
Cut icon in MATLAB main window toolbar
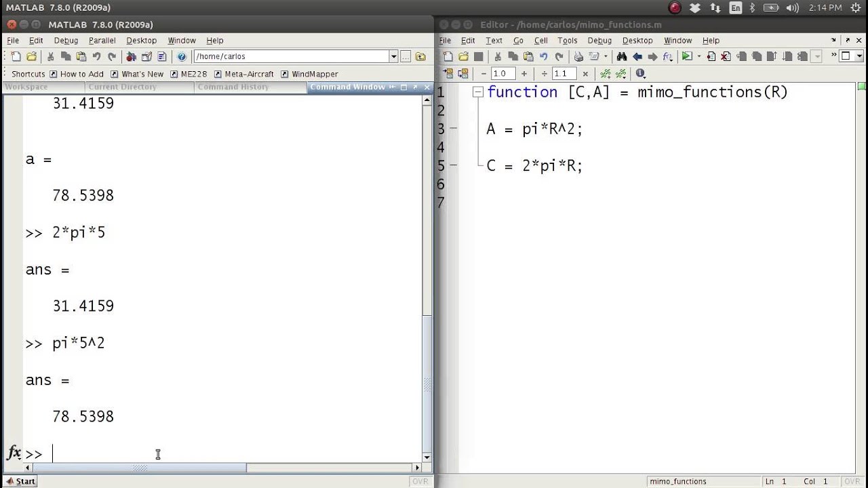click(50, 56)
